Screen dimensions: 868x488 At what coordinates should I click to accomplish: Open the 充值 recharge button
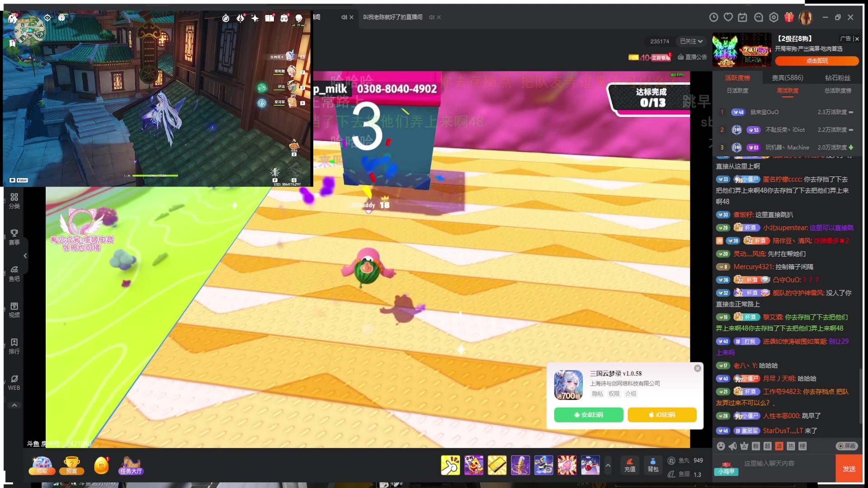pyautogui.click(x=630, y=465)
